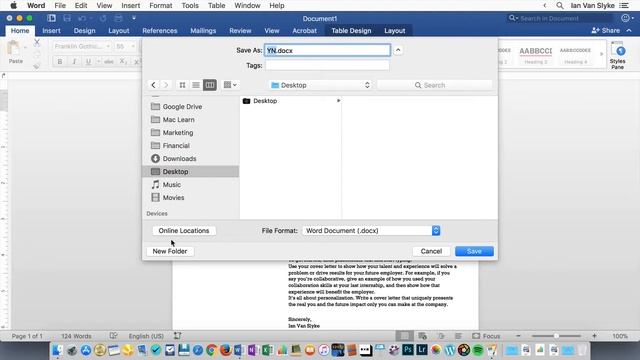Collapse the save dialog with the caret button
The width and height of the screenshot is (640, 360).
click(x=398, y=50)
